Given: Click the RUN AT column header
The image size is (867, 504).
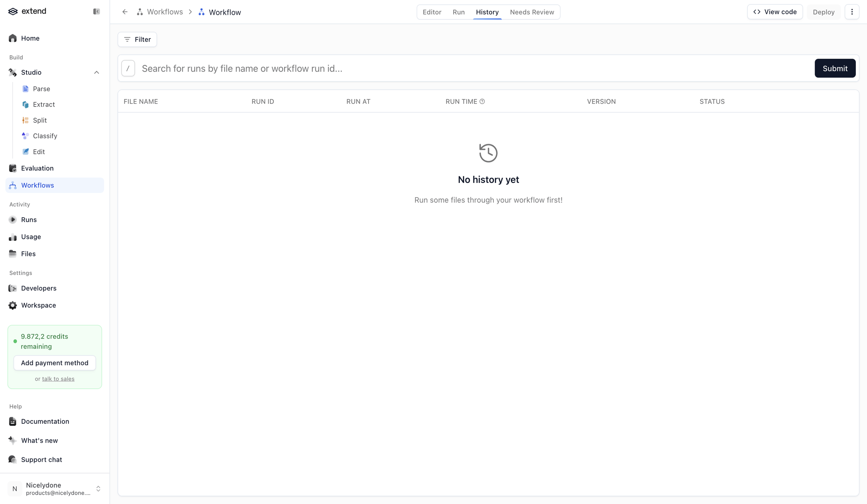Looking at the screenshot, I should (358, 102).
